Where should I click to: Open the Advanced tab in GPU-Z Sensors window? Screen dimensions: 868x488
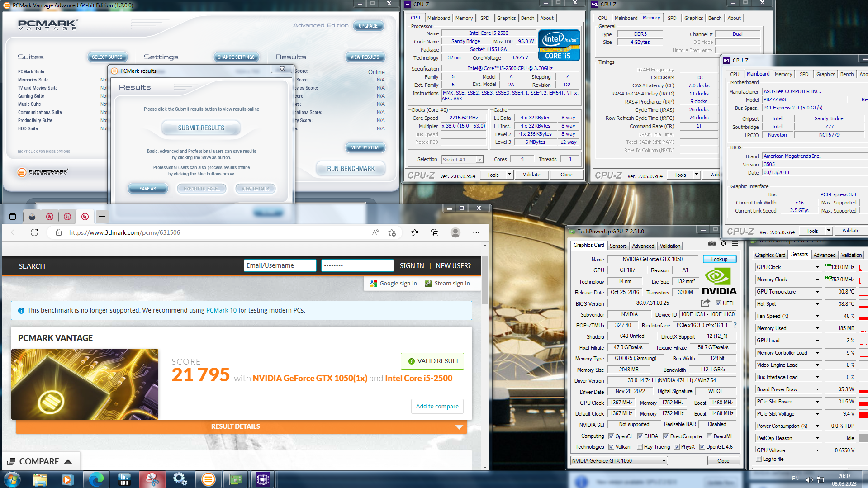click(824, 255)
